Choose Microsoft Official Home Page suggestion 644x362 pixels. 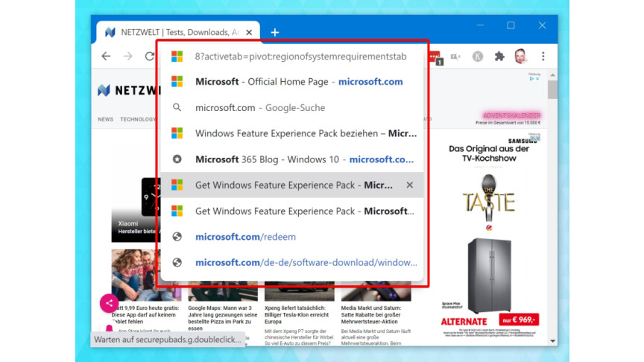pyautogui.click(x=292, y=82)
